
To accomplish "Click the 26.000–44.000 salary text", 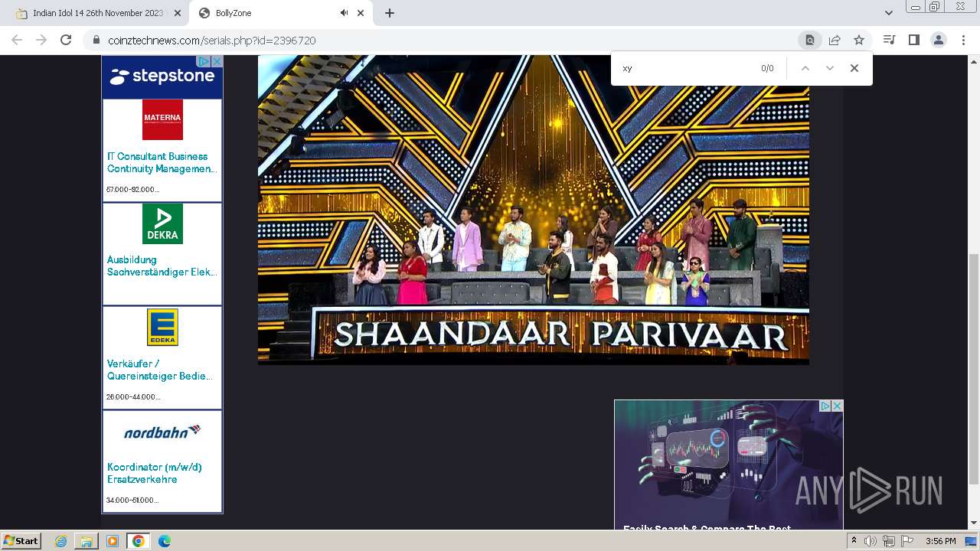I will click(133, 396).
